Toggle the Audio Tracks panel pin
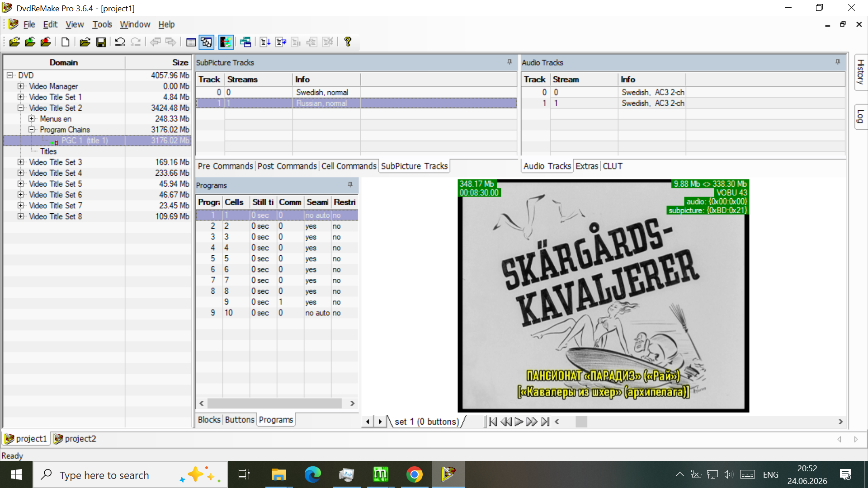The height and width of the screenshot is (488, 868). (838, 62)
